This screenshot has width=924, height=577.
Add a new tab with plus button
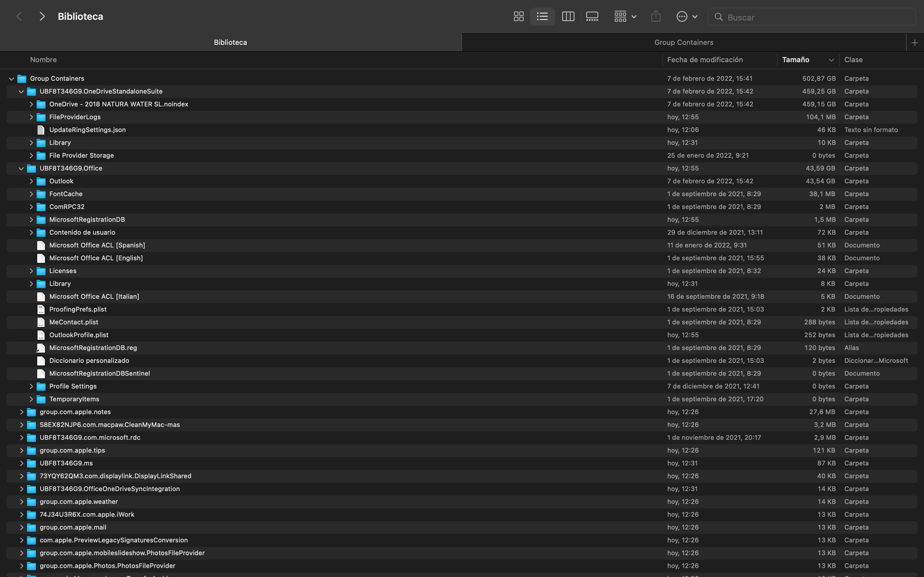coord(914,43)
